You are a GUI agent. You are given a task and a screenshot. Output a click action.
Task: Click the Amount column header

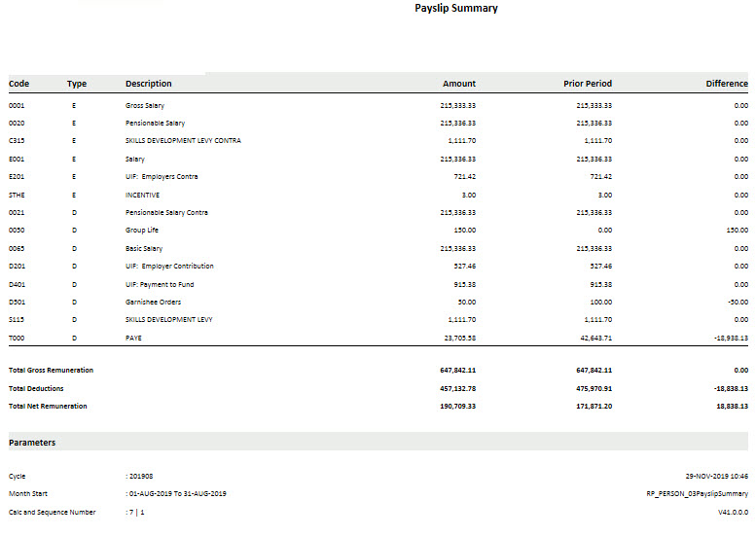tap(459, 84)
